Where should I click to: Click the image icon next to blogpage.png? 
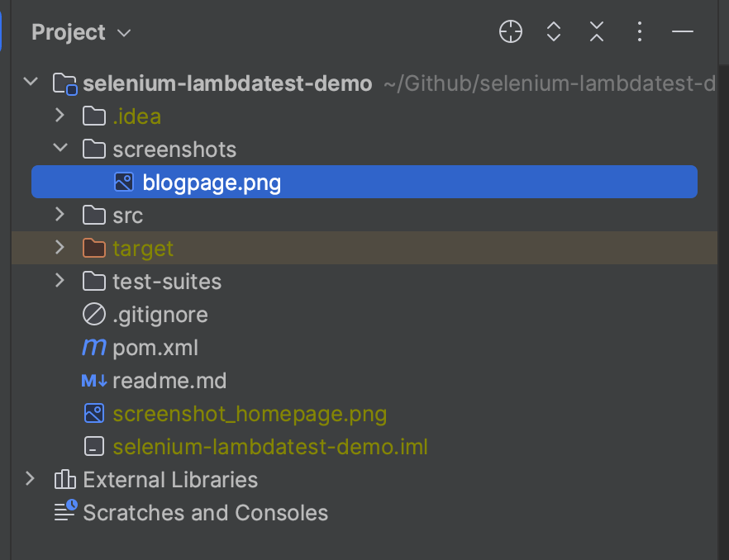126,181
